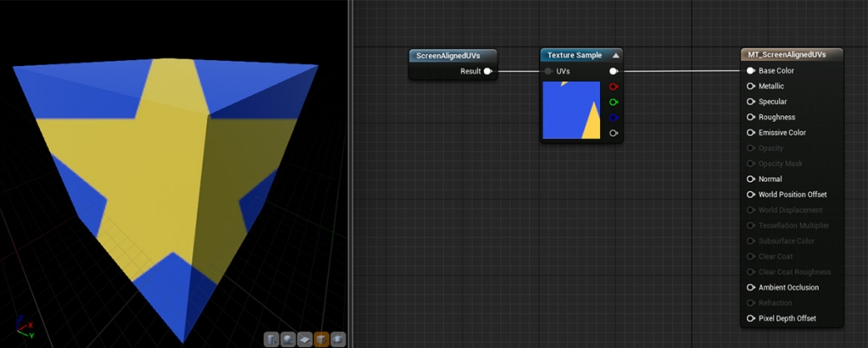The width and height of the screenshot is (868, 348).
Task: Click the grey alpha channel output pin
Action: (x=614, y=133)
